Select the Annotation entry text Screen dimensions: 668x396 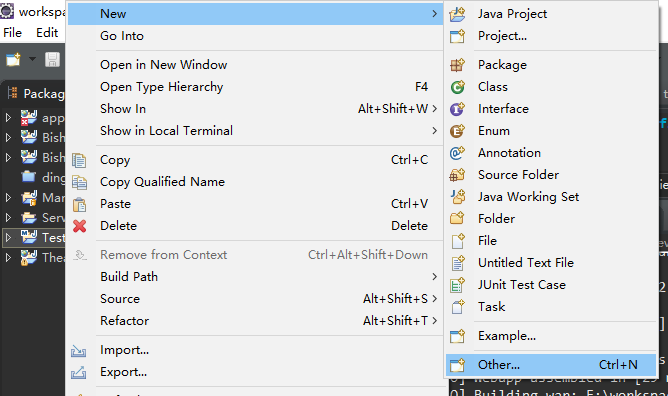509,153
